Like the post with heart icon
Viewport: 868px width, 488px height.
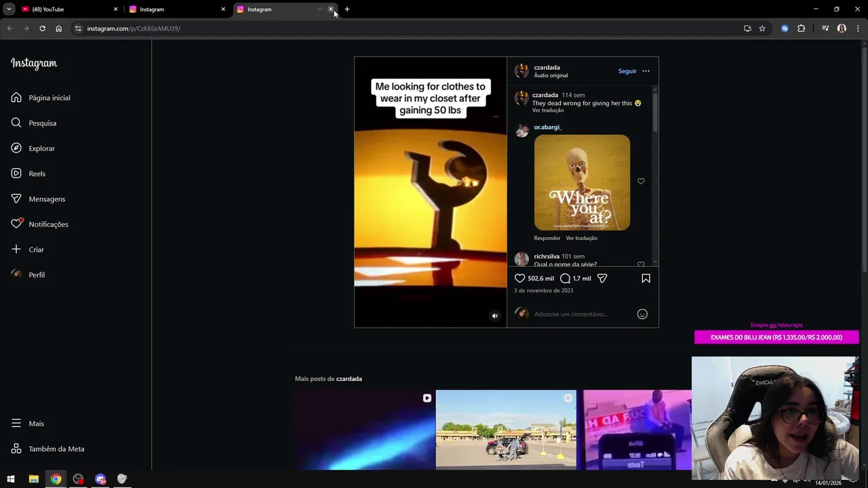pos(519,279)
